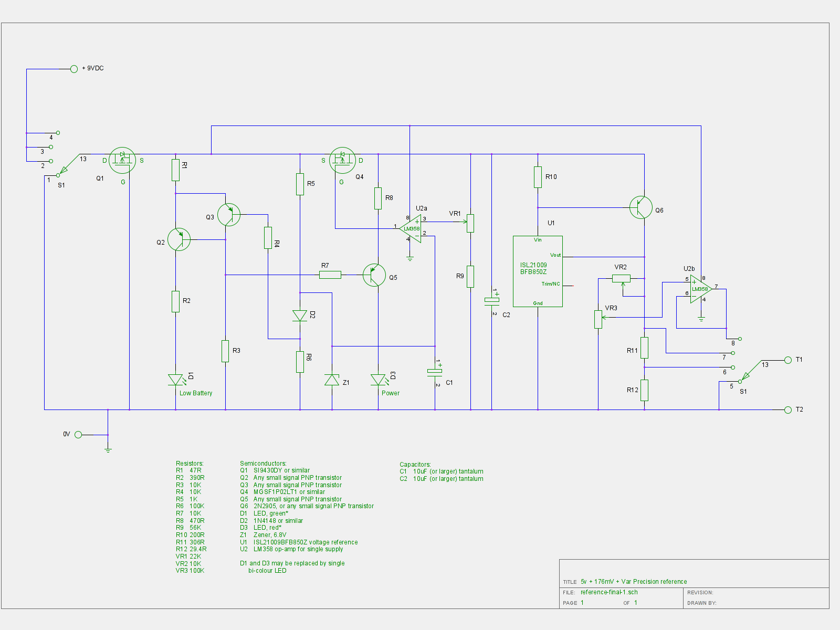Select the T2 output terminal circle

tap(787, 410)
